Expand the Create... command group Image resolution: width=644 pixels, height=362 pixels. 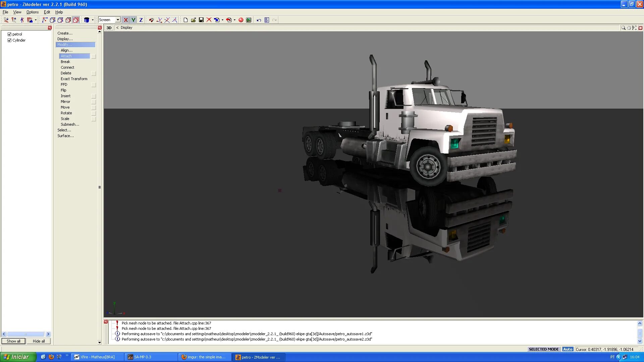point(65,33)
